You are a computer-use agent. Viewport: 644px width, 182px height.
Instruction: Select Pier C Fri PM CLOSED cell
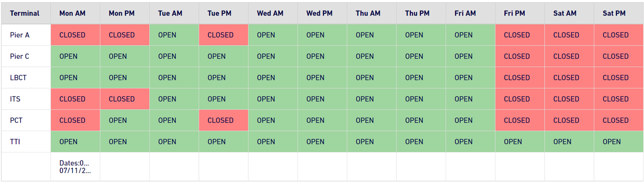[x=520, y=56]
